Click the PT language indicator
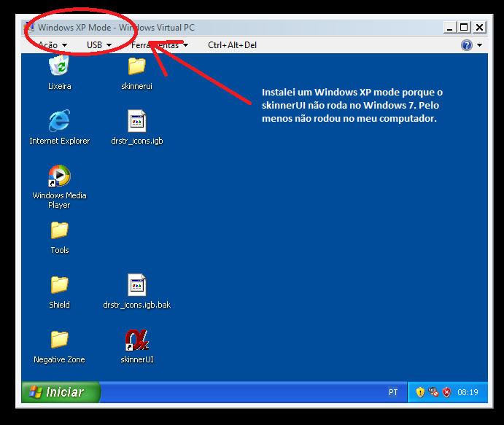 [393, 392]
